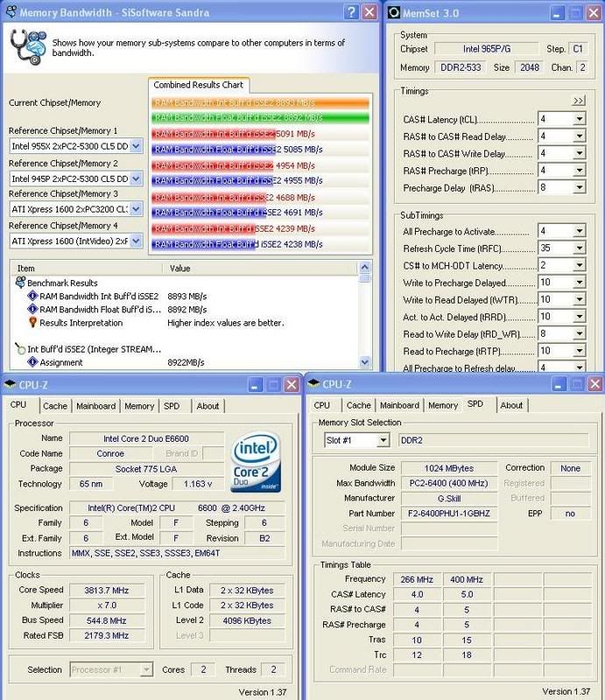605x700 pixels.
Task: Click the DDR2-533 memory field in MemSet
Action: click(x=461, y=67)
